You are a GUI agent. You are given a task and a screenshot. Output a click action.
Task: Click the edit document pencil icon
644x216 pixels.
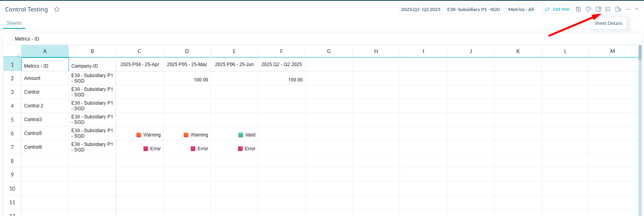coord(618,9)
